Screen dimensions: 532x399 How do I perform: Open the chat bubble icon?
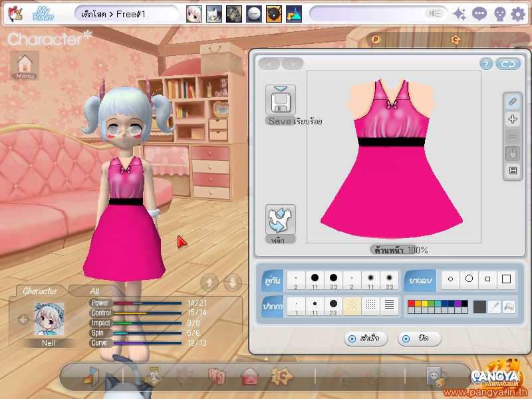point(479,14)
